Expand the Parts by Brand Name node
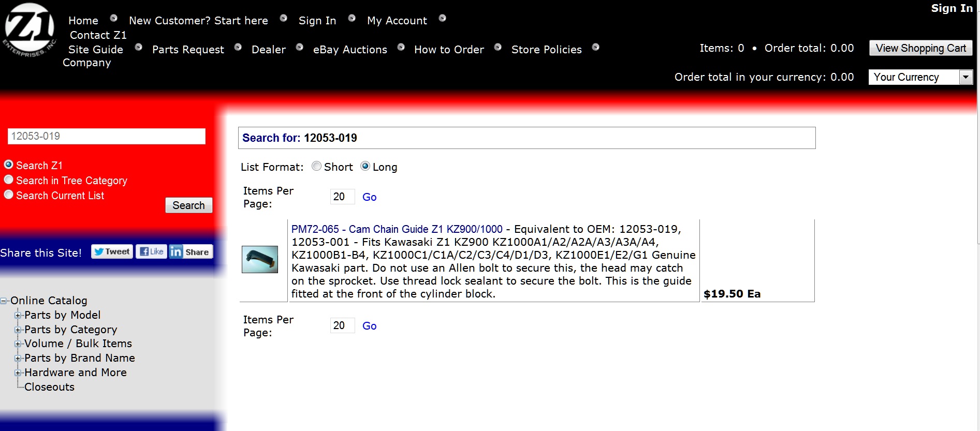 18,358
